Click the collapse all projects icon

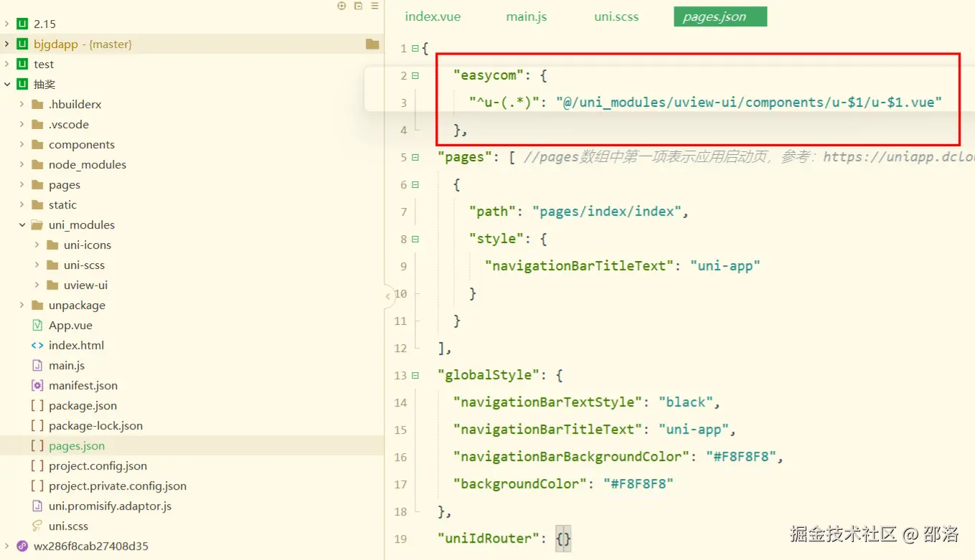(x=358, y=6)
